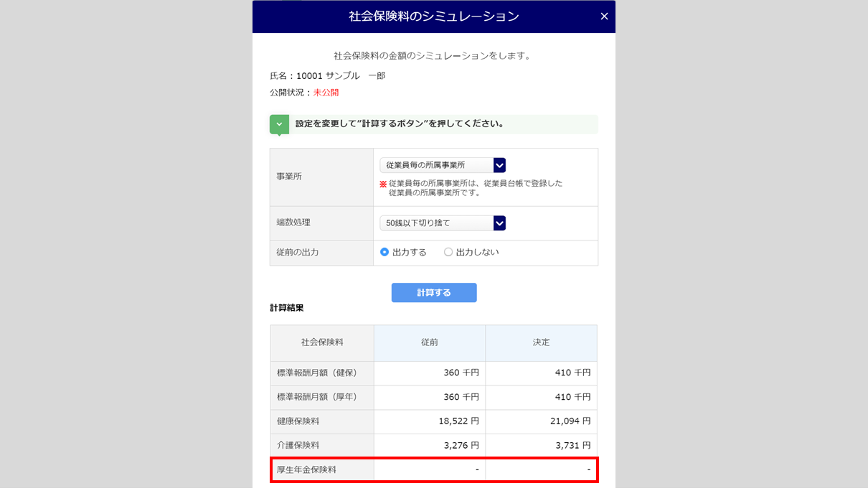Open the 従業員毎の所属事業所 dropdown
This screenshot has width=868, height=491.
[x=443, y=165]
